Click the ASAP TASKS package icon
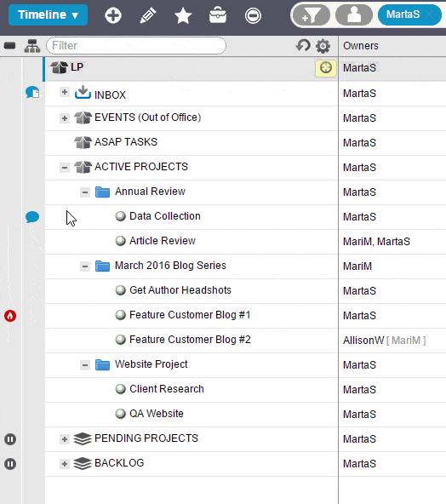 click(83, 142)
